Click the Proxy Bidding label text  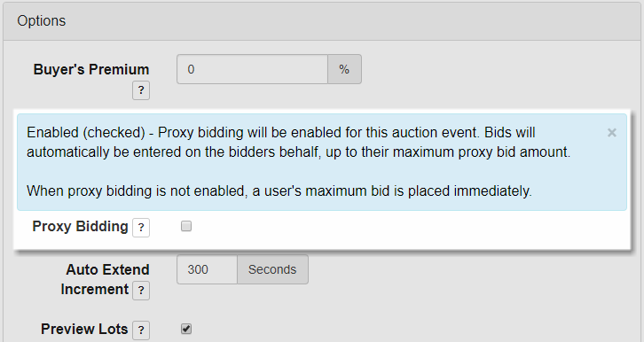tap(80, 226)
